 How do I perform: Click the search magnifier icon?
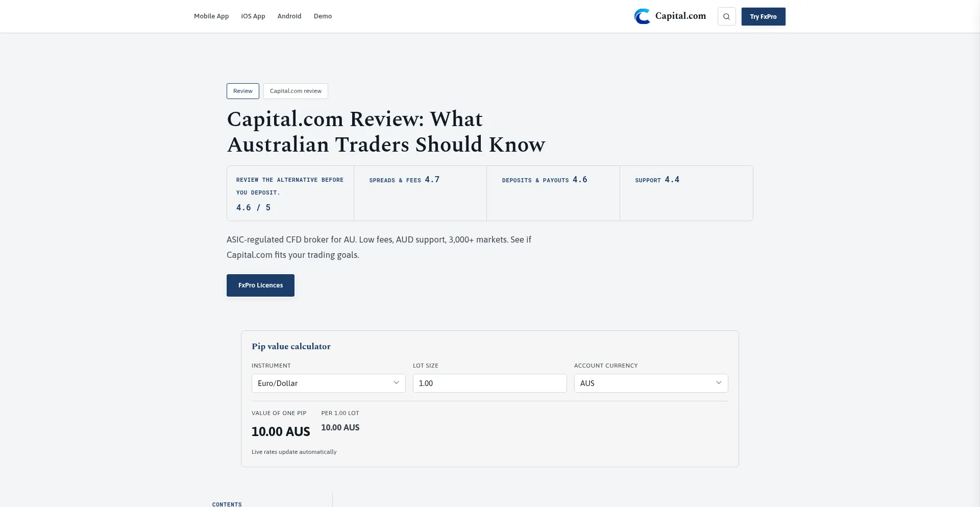[726, 16]
